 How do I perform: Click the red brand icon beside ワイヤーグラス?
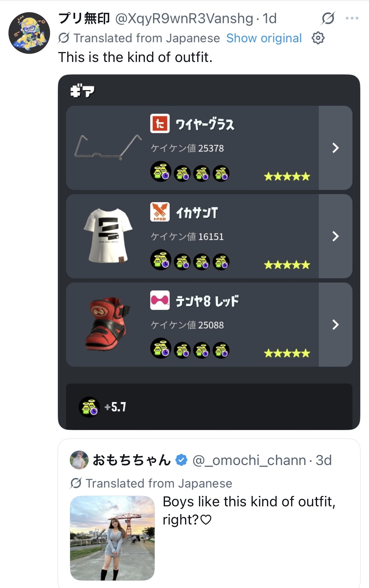pyautogui.click(x=160, y=124)
